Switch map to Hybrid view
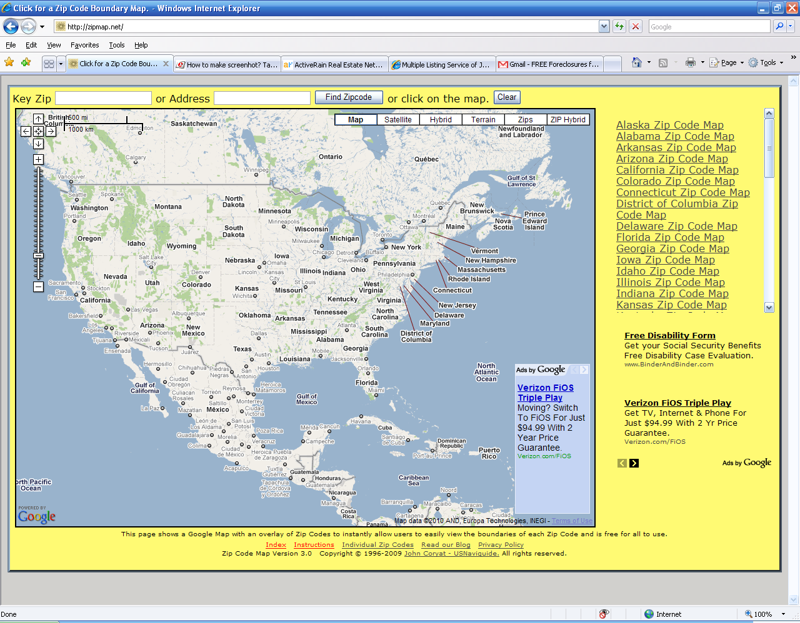800x623 pixels. click(x=441, y=119)
